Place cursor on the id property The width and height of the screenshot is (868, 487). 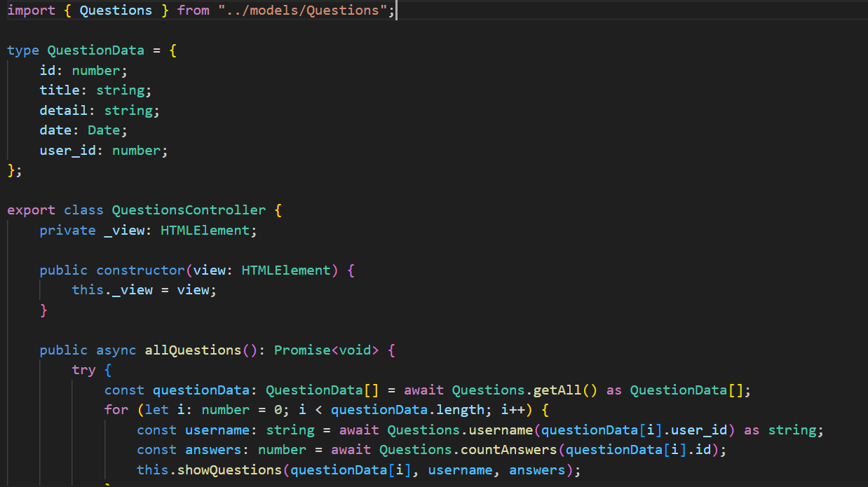[x=46, y=70]
